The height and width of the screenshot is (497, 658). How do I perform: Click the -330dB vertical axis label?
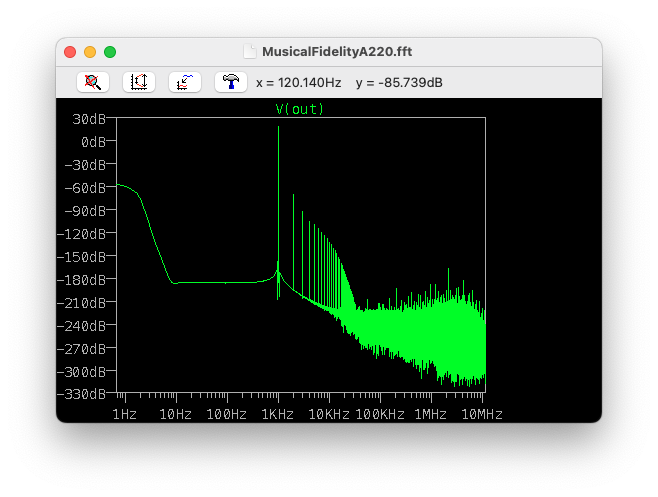pyautogui.click(x=81, y=394)
